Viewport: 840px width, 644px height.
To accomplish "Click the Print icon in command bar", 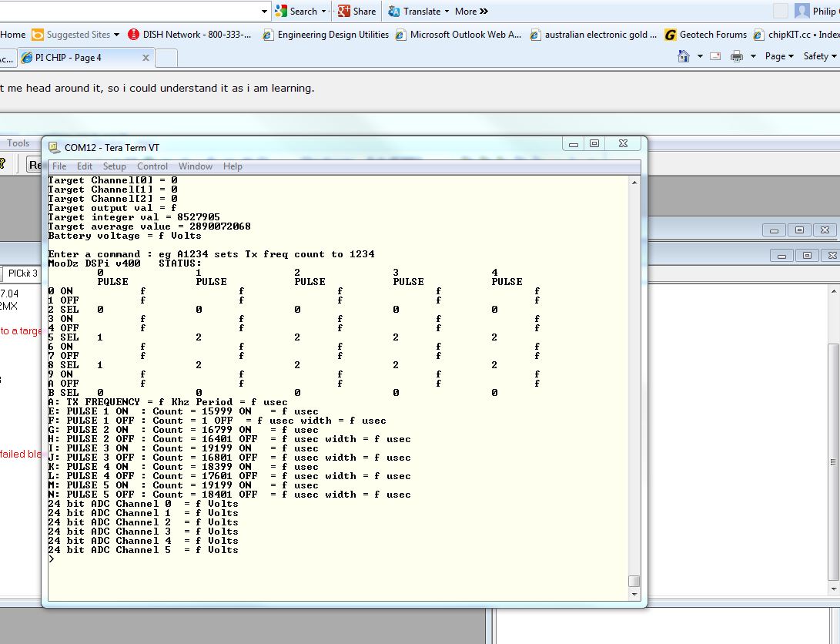I will [x=737, y=56].
